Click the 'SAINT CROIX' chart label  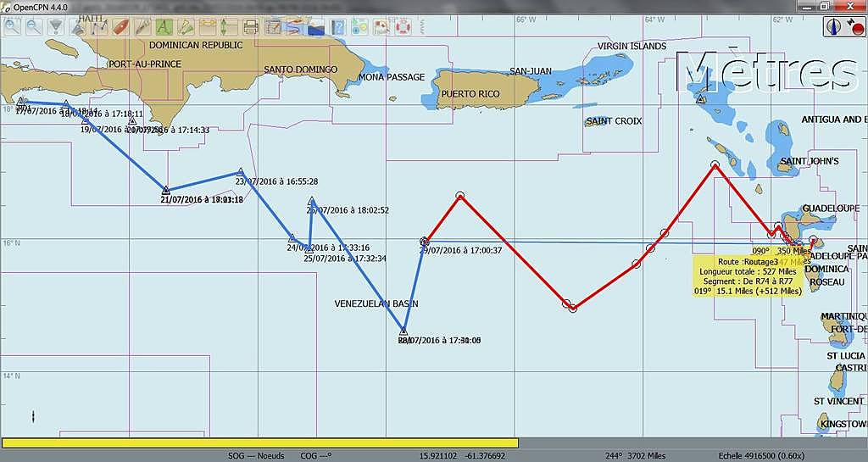pyautogui.click(x=614, y=121)
